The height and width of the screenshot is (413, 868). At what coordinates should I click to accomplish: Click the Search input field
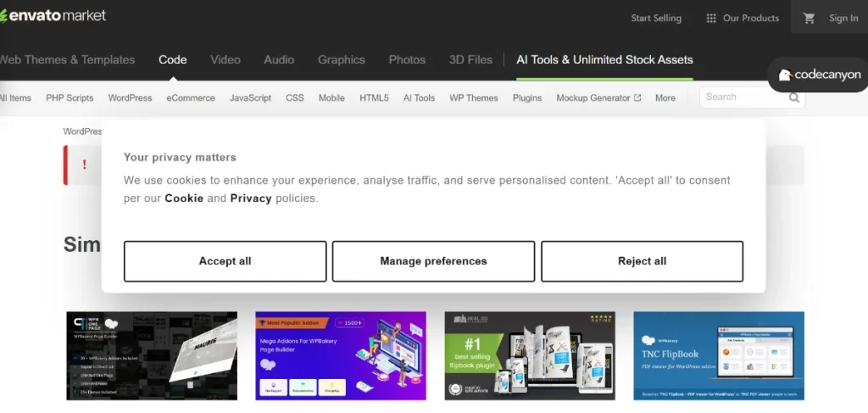click(743, 98)
